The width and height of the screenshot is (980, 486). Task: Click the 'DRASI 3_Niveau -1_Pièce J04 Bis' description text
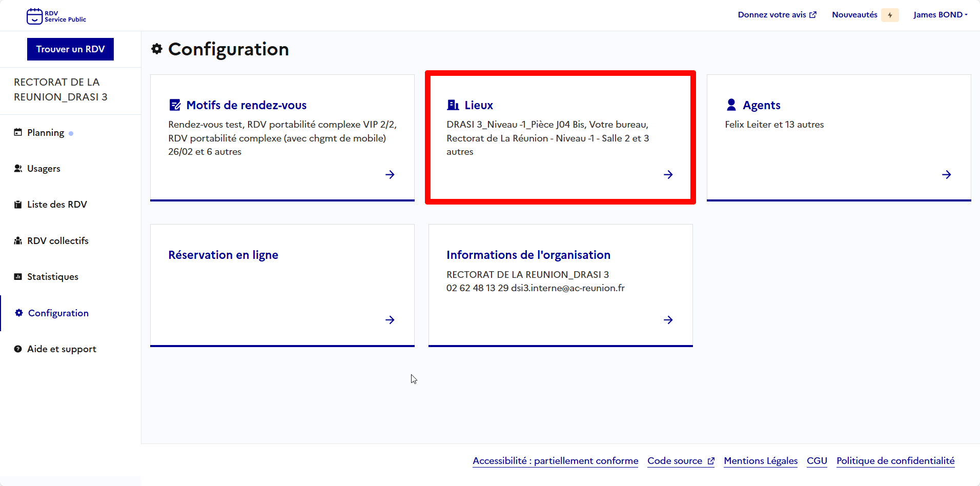coord(548,138)
